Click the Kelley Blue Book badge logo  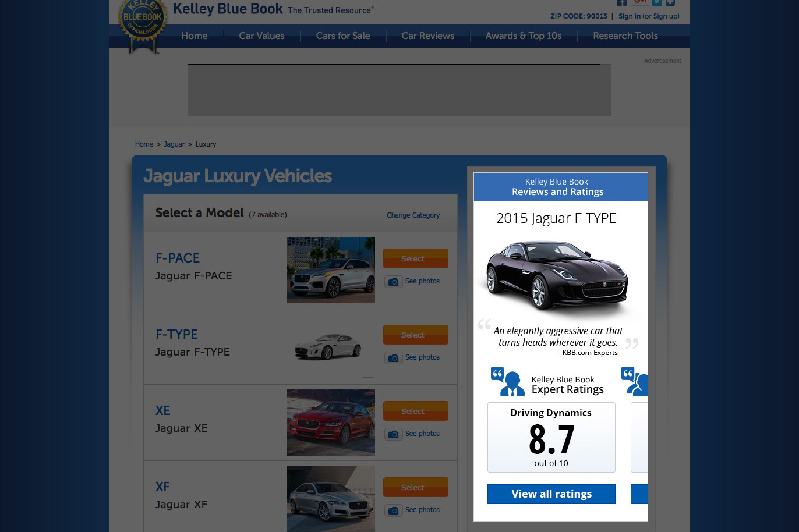pos(143,26)
